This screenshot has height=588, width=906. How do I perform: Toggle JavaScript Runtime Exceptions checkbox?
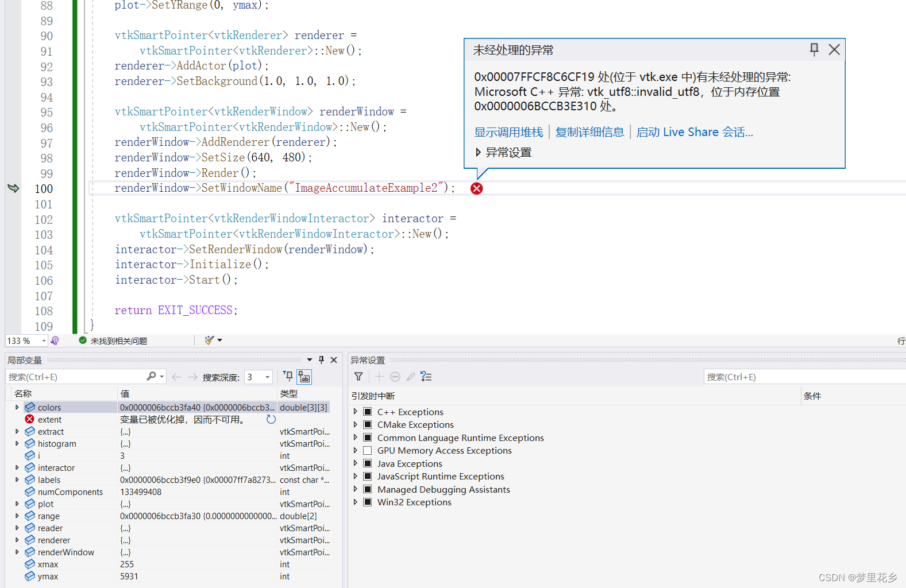pyautogui.click(x=368, y=476)
